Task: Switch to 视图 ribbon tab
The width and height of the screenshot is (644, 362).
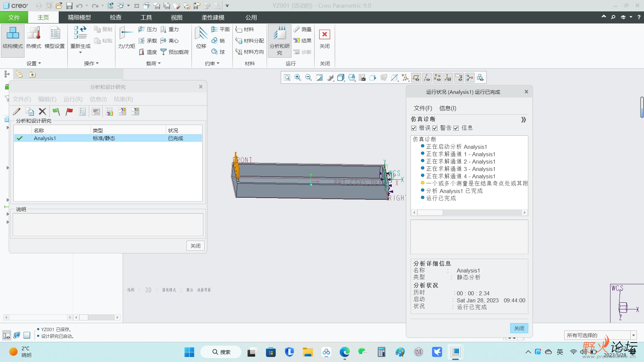Action: [177, 17]
